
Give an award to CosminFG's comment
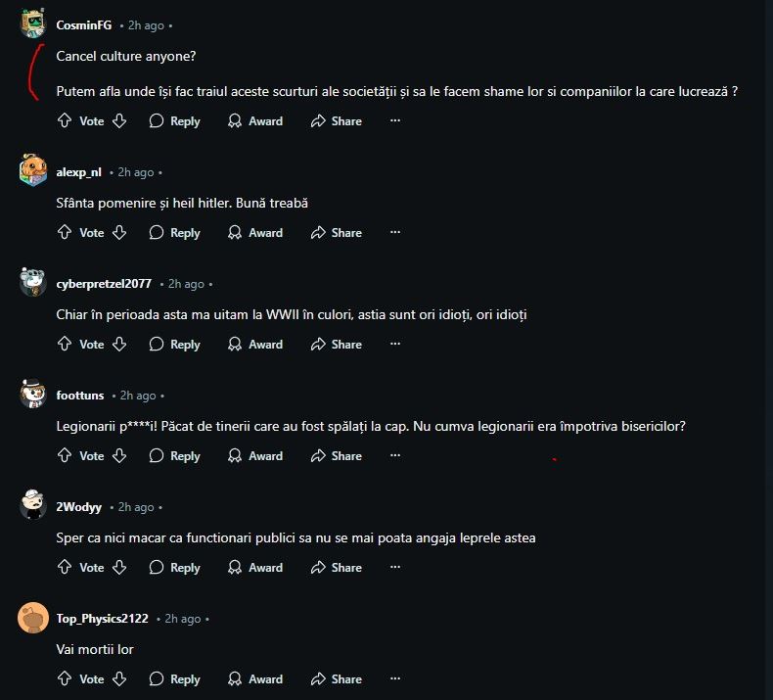[254, 121]
